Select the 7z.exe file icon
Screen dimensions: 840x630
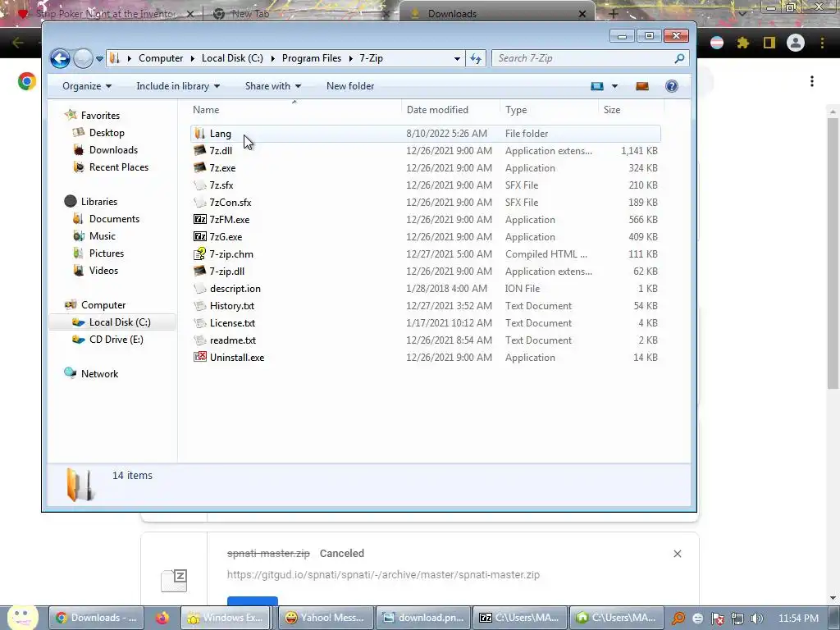pyautogui.click(x=200, y=167)
